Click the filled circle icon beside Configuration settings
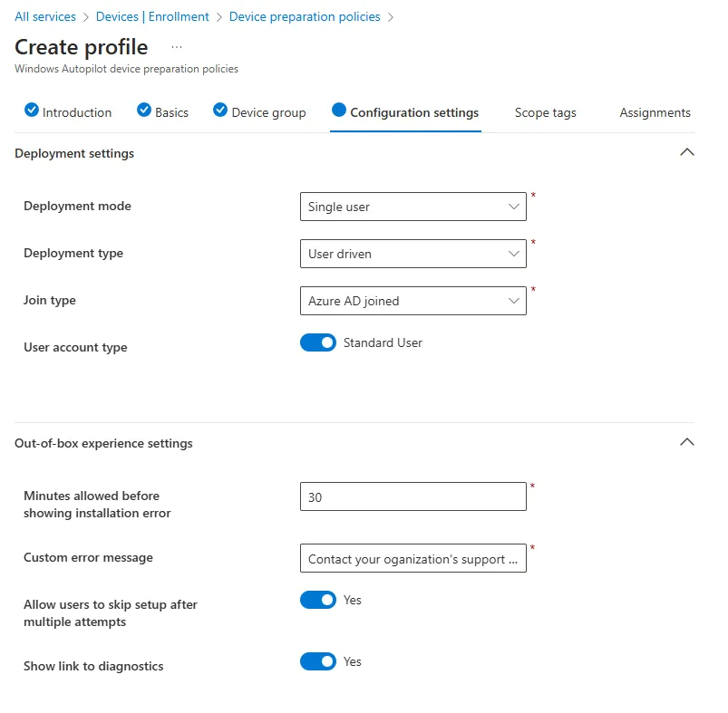The height and width of the screenshot is (713, 728). point(339,111)
